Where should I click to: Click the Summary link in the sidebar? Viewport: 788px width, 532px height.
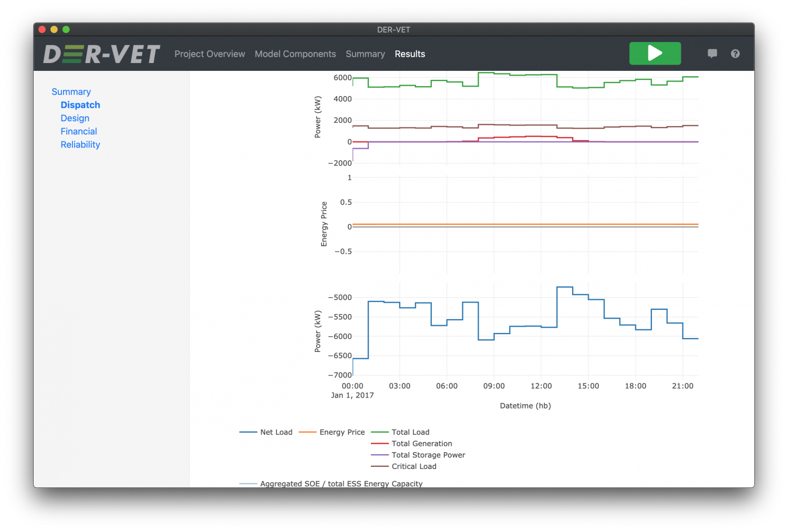71,91
